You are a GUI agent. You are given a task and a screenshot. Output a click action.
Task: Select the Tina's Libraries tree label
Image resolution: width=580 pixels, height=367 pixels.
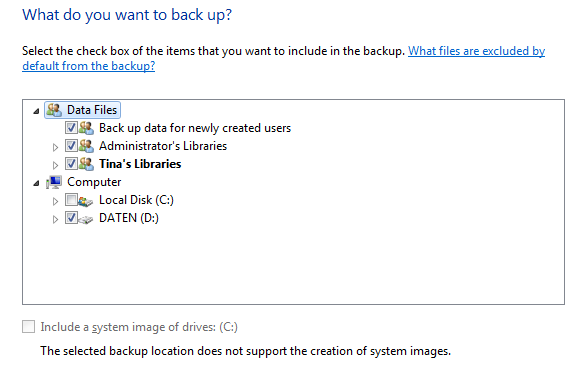pos(140,164)
